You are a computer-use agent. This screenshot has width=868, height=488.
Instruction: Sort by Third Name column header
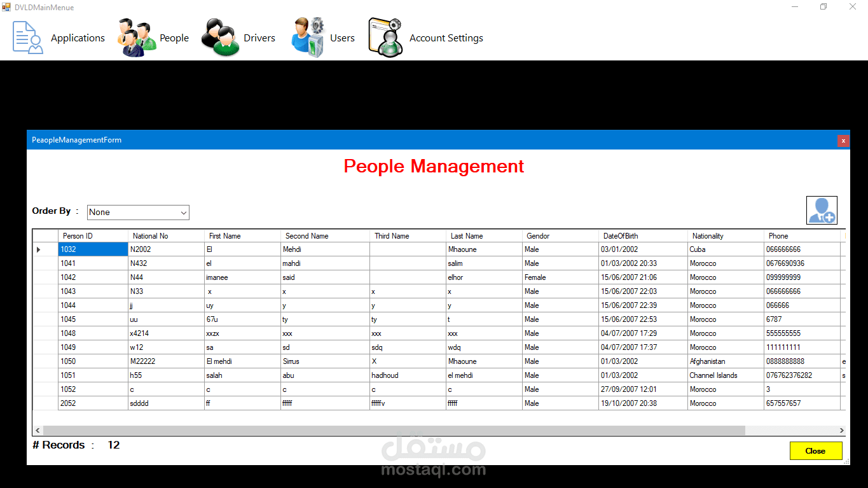point(408,236)
